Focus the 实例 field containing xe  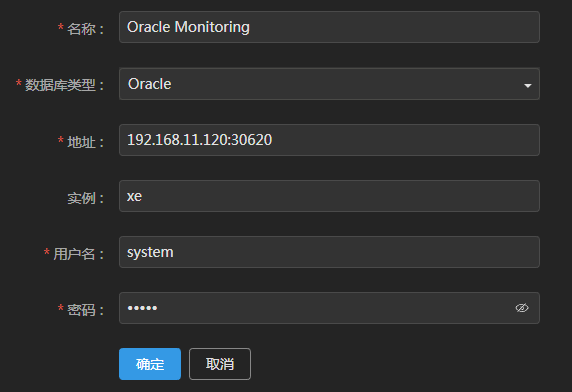329,196
